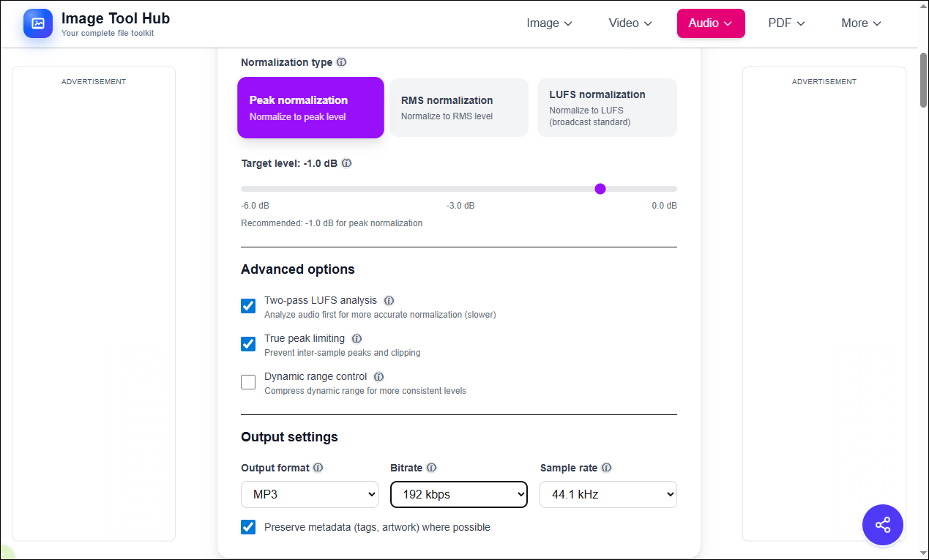Click the Two-pass LUFS analysis info icon
Screen dimensions: 929x560
(389, 300)
